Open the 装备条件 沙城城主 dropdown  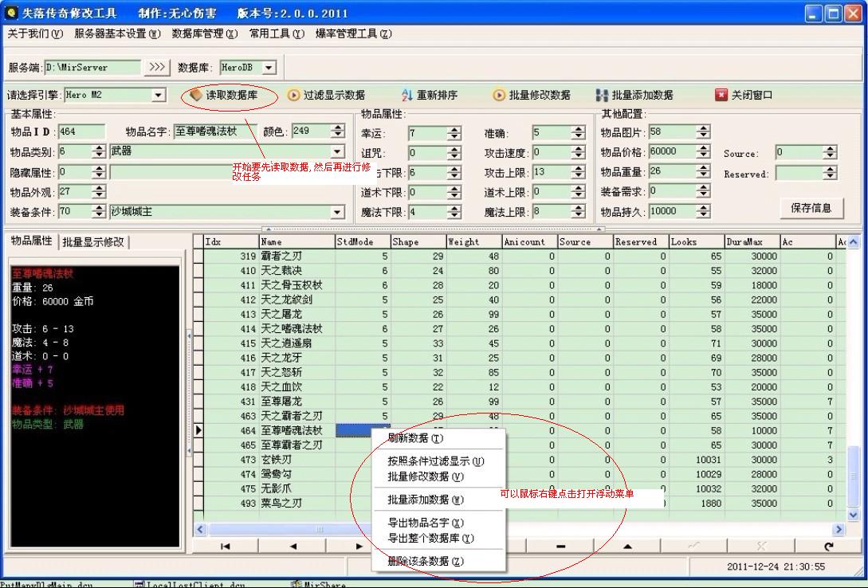pyautogui.click(x=337, y=212)
